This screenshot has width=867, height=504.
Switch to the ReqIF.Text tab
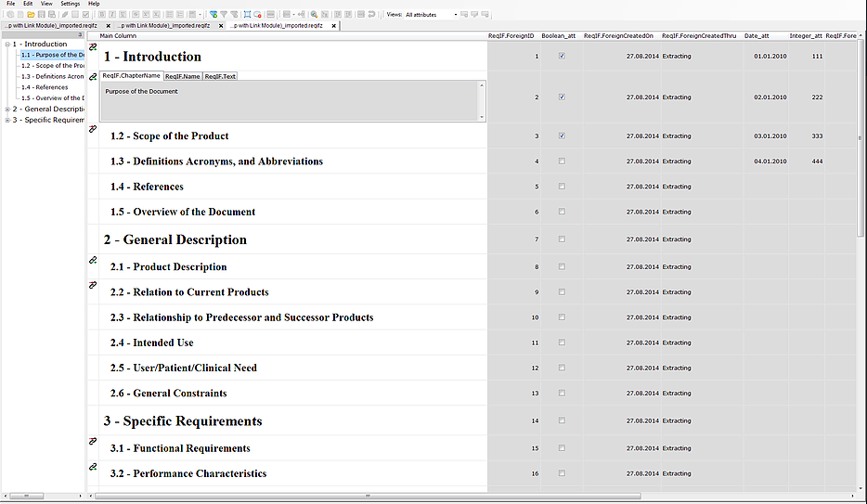[x=220, y=76]
